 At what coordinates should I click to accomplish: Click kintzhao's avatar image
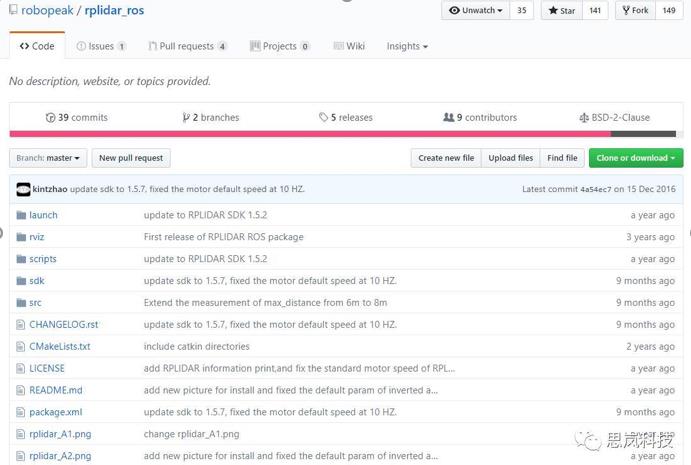[23, 189]
